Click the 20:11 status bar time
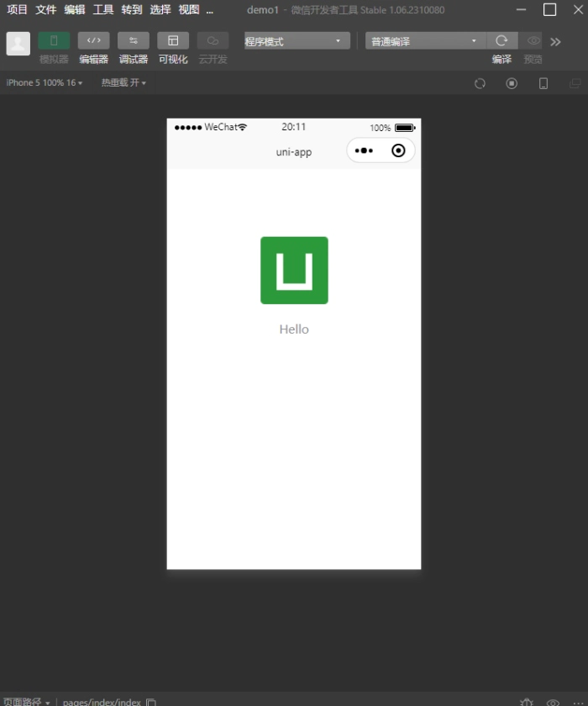The image size is (588, 706). coord(294,127)
